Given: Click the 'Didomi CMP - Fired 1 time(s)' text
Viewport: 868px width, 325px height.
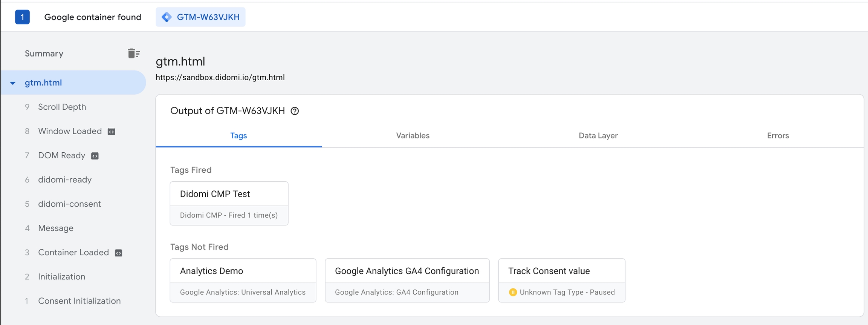Looking at the screenshot, I should 229,215.
